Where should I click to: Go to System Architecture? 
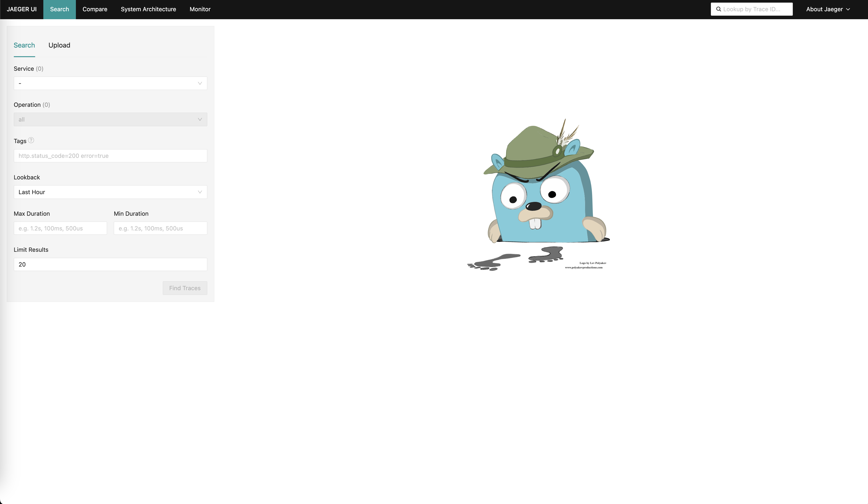click(148, 9)
